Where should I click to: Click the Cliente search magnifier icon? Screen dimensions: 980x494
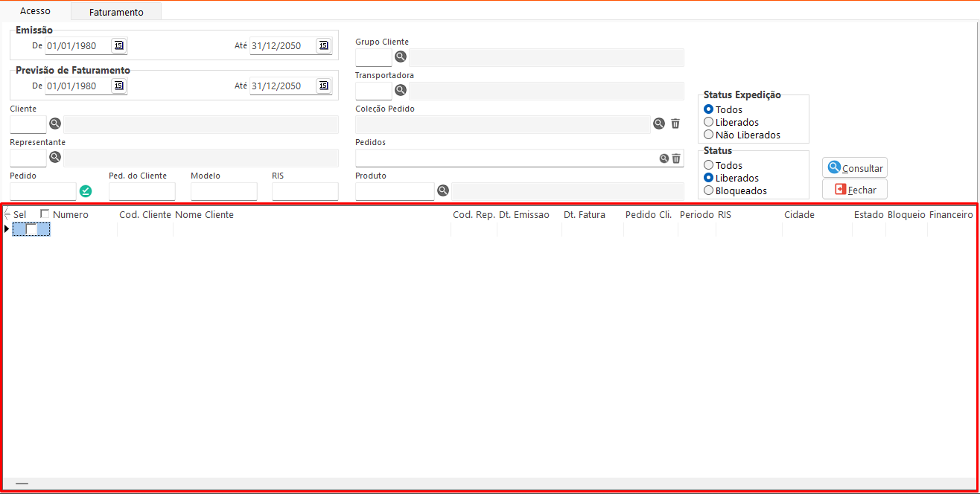[55, 123]
